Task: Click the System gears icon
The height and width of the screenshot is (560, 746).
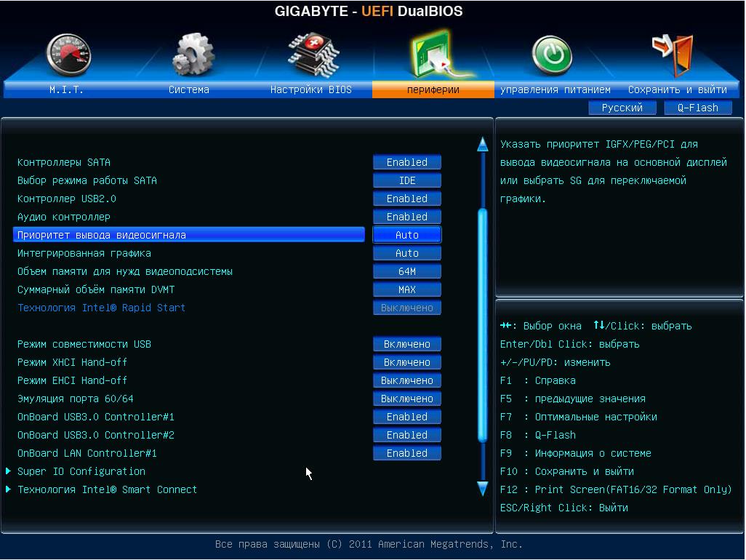Action: 192,54
